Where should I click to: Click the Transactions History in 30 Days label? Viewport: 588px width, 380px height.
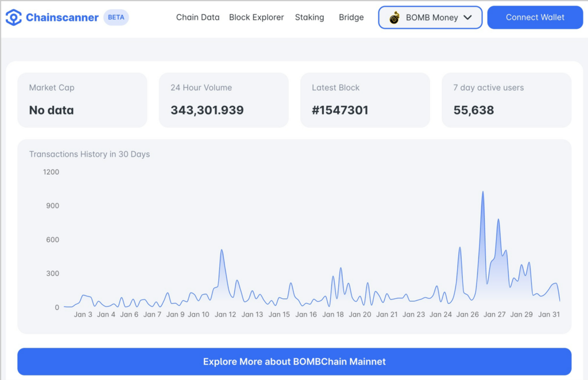pyautogui.click(x=90, y=154)
